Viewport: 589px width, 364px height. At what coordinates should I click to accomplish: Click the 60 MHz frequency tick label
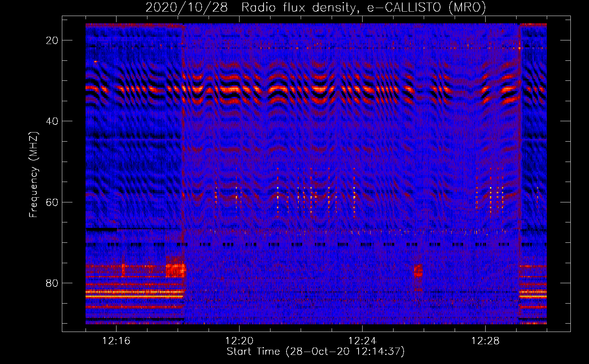coord(52,202)
